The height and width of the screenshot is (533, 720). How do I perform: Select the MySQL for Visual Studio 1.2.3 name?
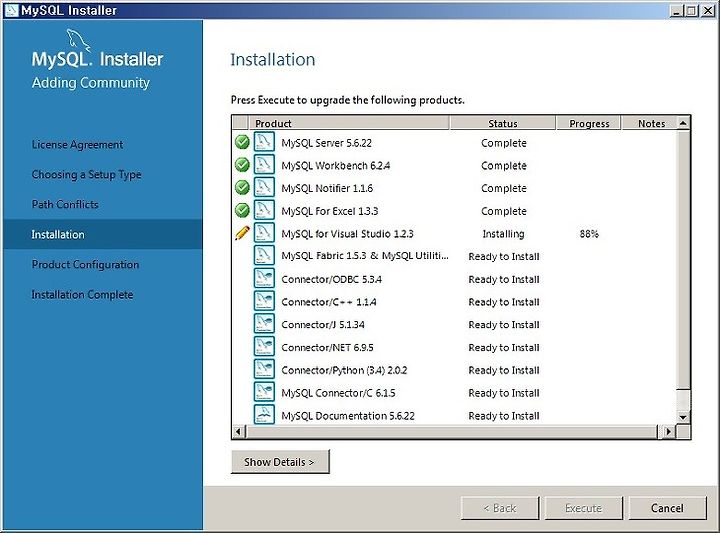click(x=347, y=234)
